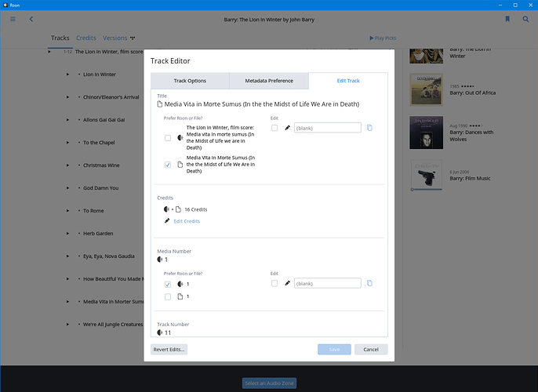Click the Title edit text field
538x392 pixels.
pyautogui.click(x=328, y=128)
